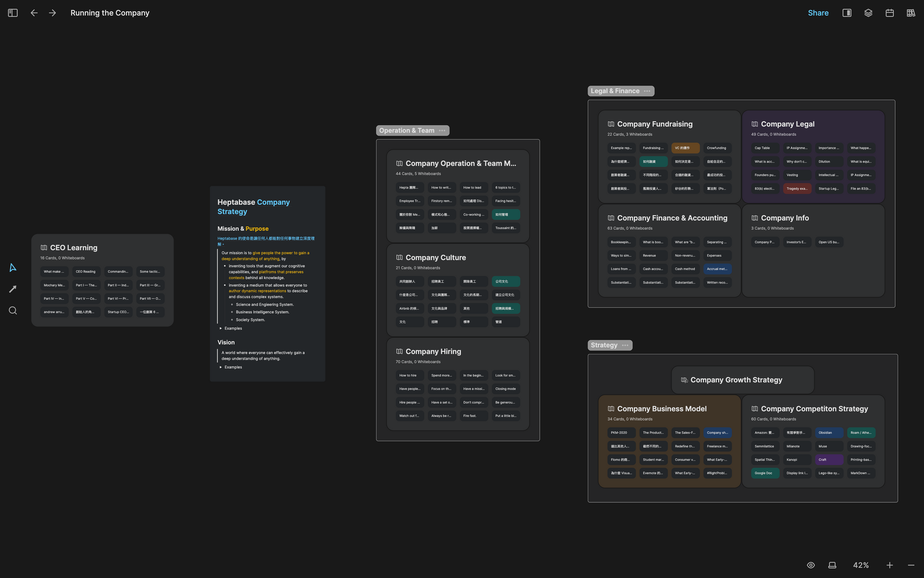
Task: Open the whiteboard map icon at top right
Action: point(911,13)
